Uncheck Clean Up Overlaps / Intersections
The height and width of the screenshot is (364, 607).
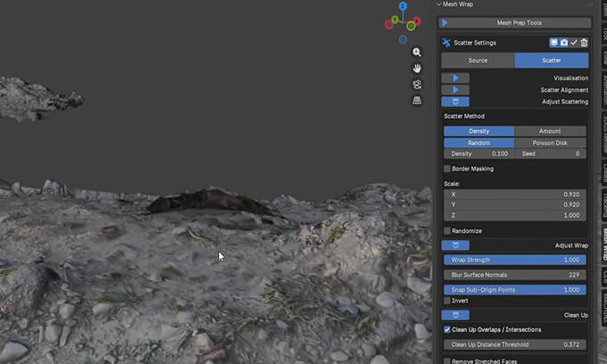(447, 329)
